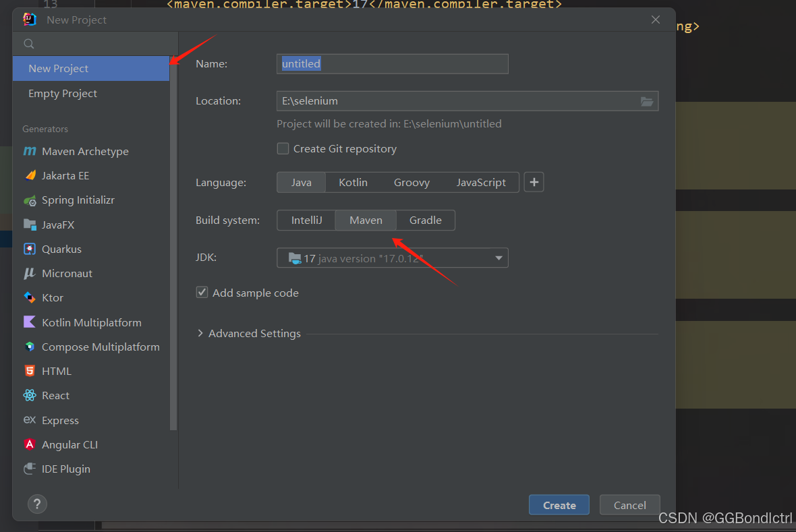This screenshot has height=532, width=796.
Task: Select Maven Archetype generator label
Action: (85, 151)
